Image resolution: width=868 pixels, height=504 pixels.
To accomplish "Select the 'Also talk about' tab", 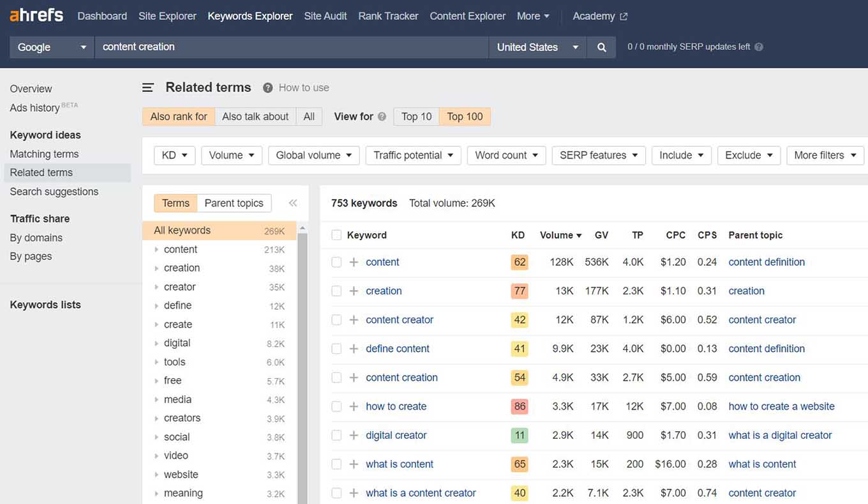I will point(255,116).
